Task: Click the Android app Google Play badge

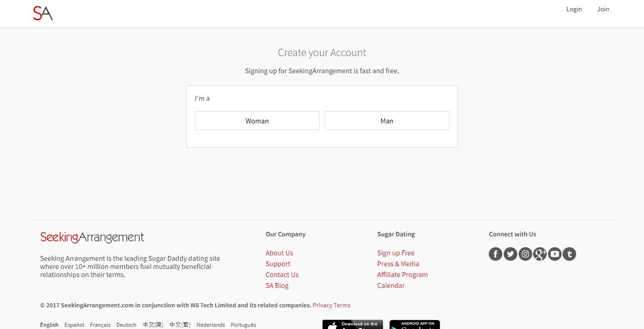Action: click(415, 324)
